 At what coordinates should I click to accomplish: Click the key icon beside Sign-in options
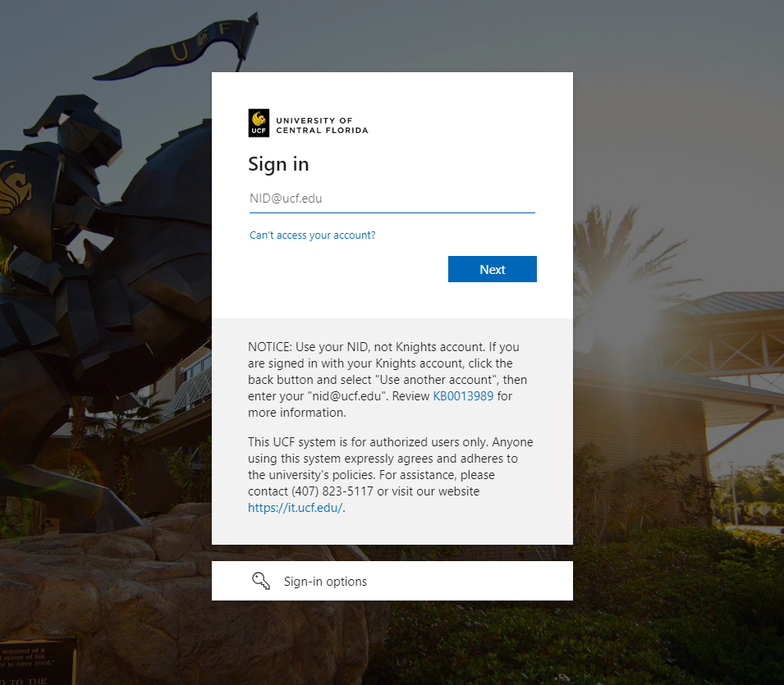[x=260, y=581]
